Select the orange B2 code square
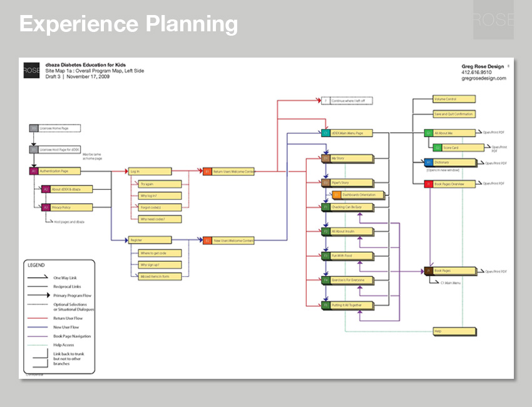Viewport: 532px width, 407px height. tap(207, 240)
